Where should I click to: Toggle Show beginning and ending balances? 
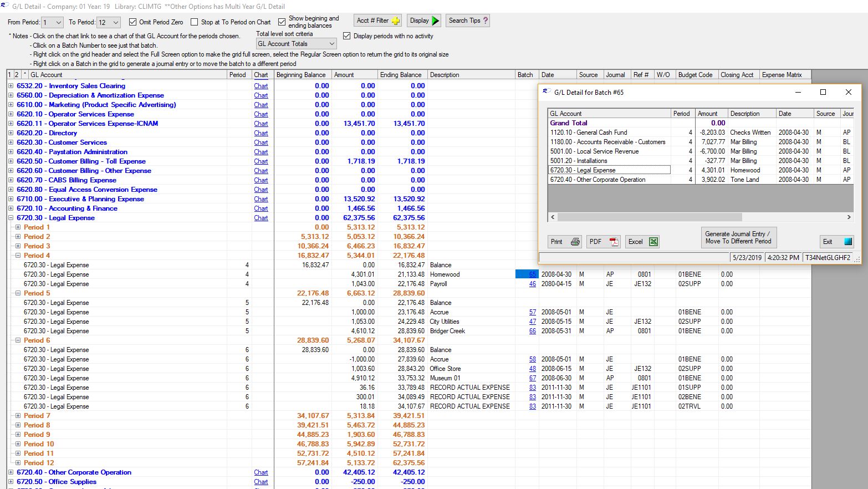click(x=282, y=22)
